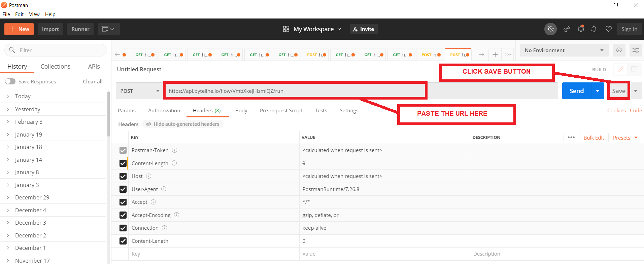
Task: Open the My Workspace dropdown
Action: point(317,29)
